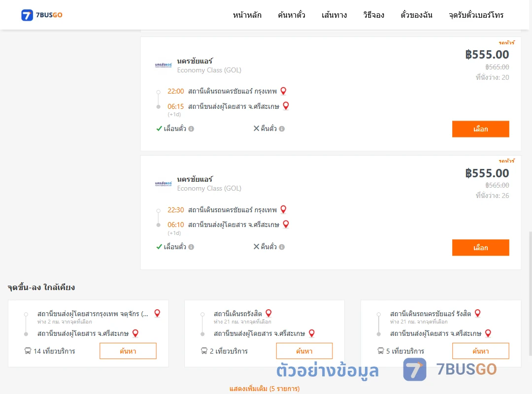The height and width of the screenshot is (394, 532).
Task: Click map pin beside สถานีเดินรถรังสิต
Action: click(x=268, y=313)
